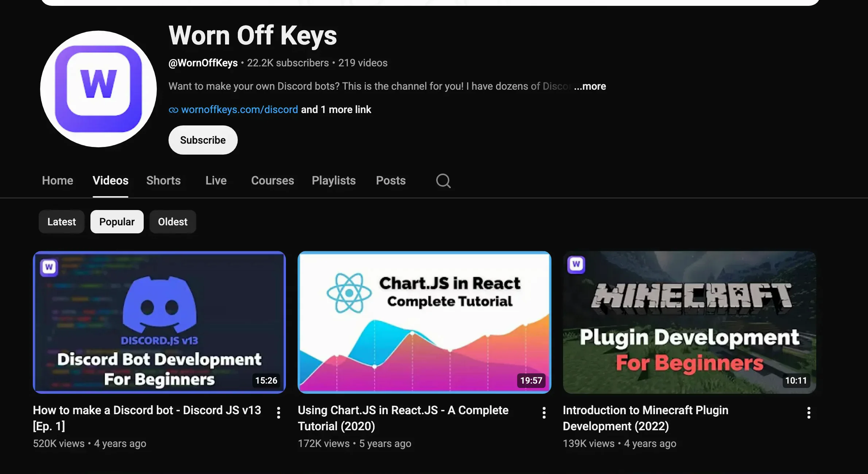Viewport: 868px width, 474px height.
Task: Play the Minecraft Plugin Development thumbnail
Action: pos(689,322)
